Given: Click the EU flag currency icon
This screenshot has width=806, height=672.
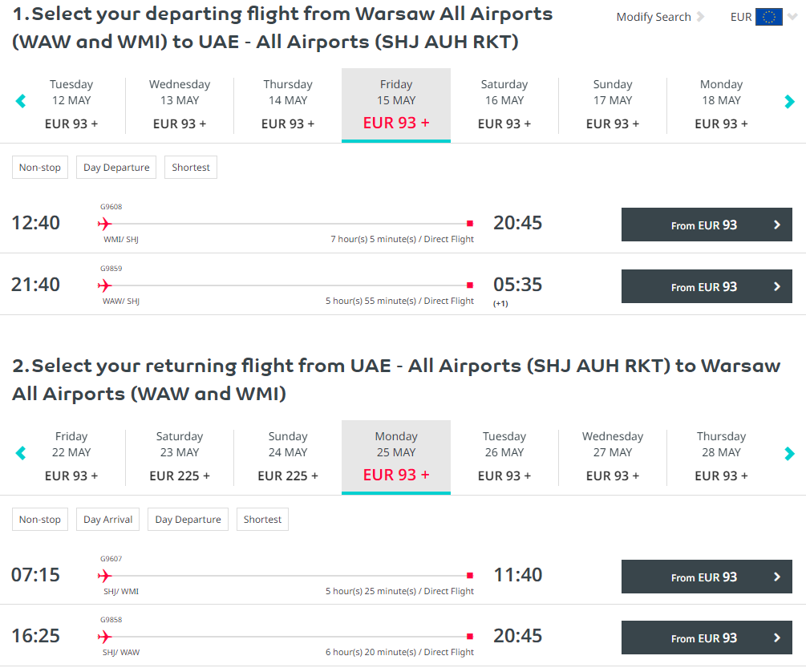Looking at the screenshot, I should (768, 17).
